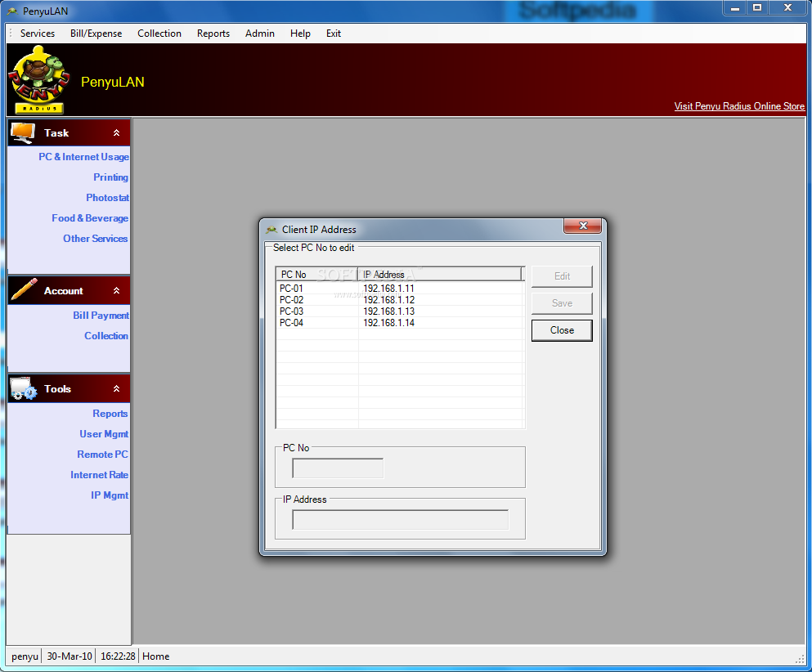Click the Exit menu item
The width and height of the screenshot is (812, 672).
[x=334, y=34]
